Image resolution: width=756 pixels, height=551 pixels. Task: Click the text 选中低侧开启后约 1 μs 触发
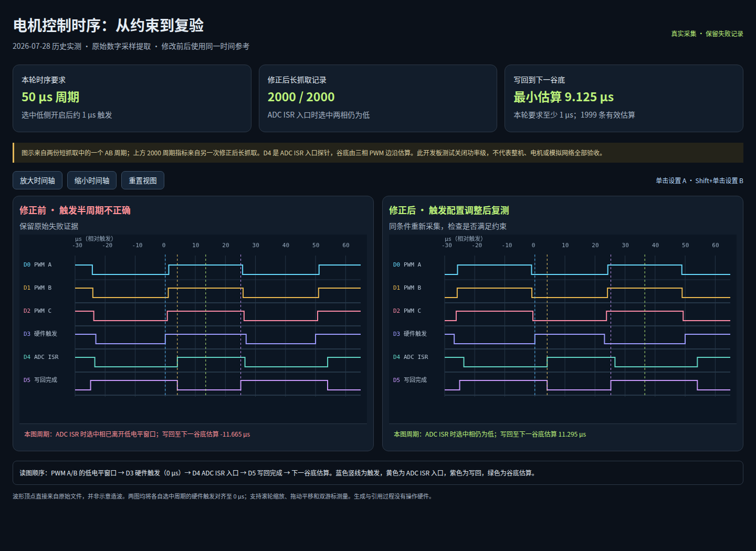click(67, 115)
